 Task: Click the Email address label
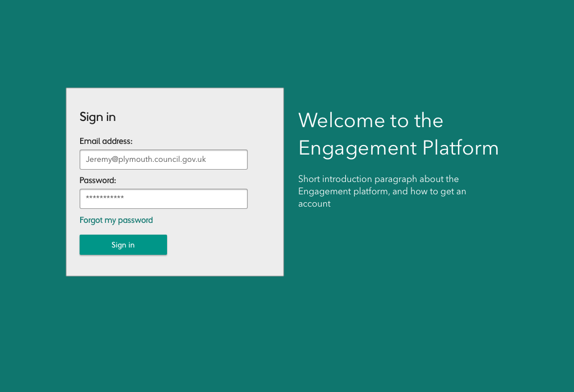(x=106, y=141)
